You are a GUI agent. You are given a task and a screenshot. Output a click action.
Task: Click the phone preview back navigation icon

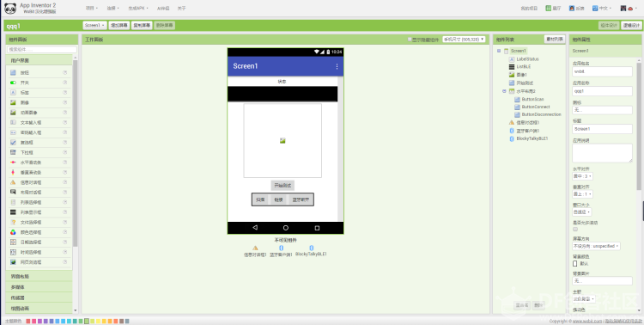point(255,228)
